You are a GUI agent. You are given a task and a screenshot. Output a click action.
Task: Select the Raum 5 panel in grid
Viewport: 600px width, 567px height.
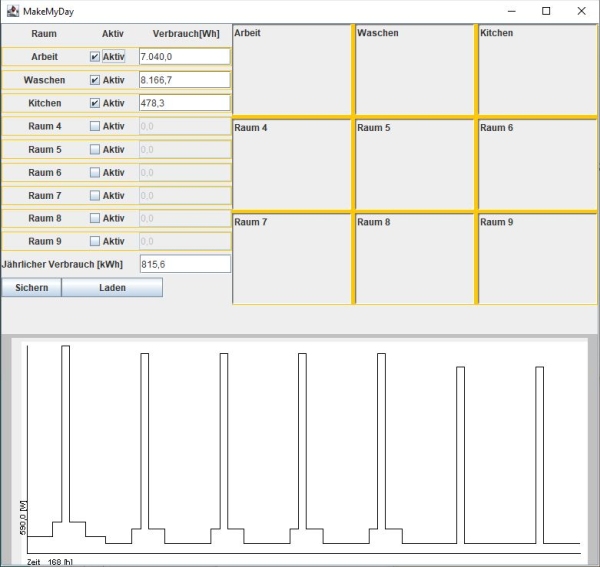[415, 164]
